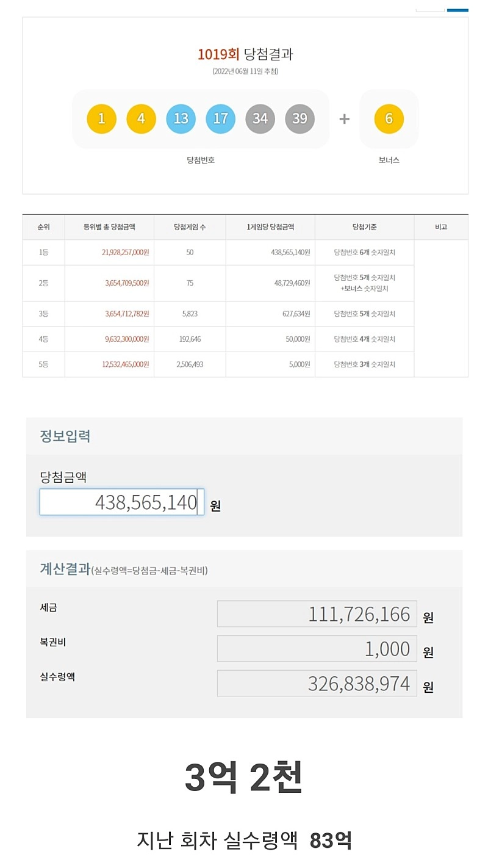This screenshot has height=868, width=488.
Task: Click the gray ball numbered 39
Action: 300,118
